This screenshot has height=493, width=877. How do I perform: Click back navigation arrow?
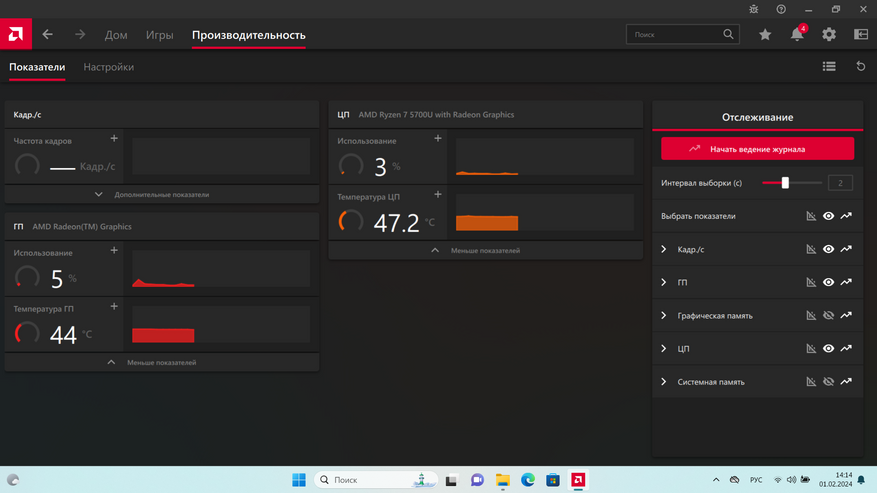point(47,35)
